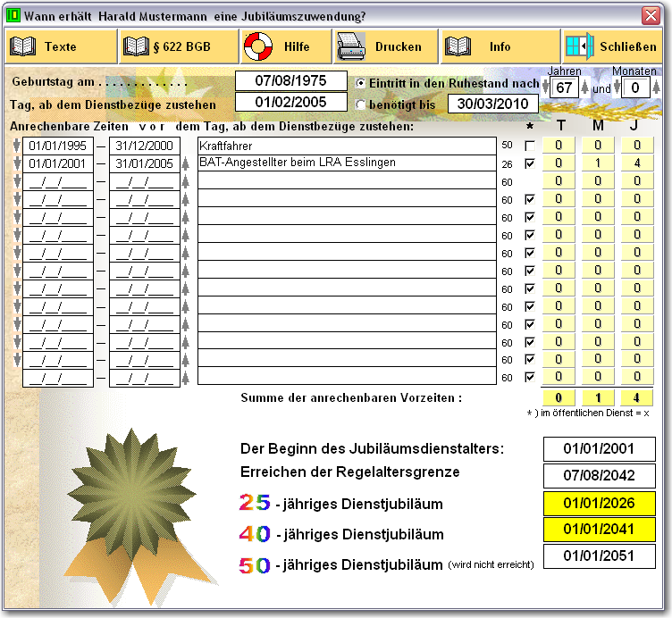Open the Texte book button
The image size is (672, 618).
click(x=61, y=46)
